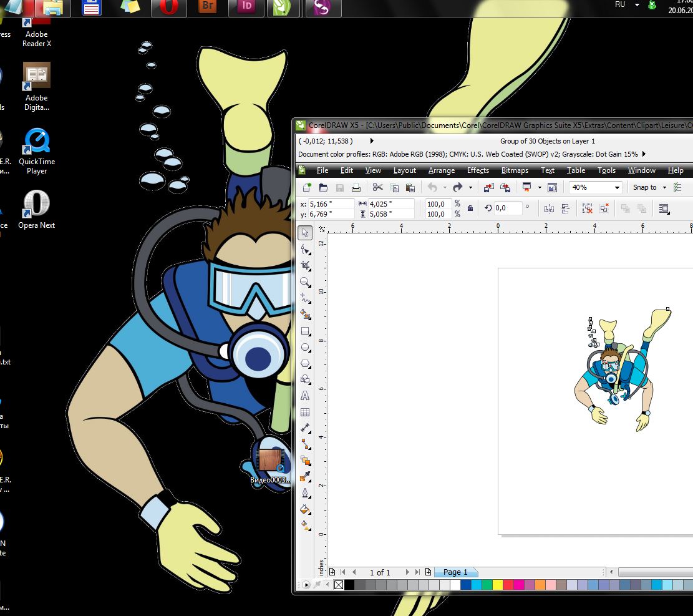Select the Eyedropper tool in the toolbox

pyautogui.click(x=306, y=477)
